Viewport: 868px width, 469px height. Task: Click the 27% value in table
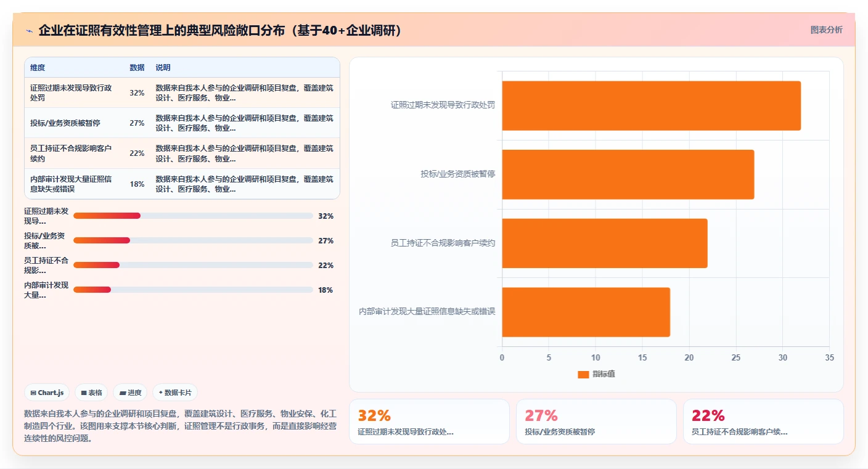(x=137, y=123)
